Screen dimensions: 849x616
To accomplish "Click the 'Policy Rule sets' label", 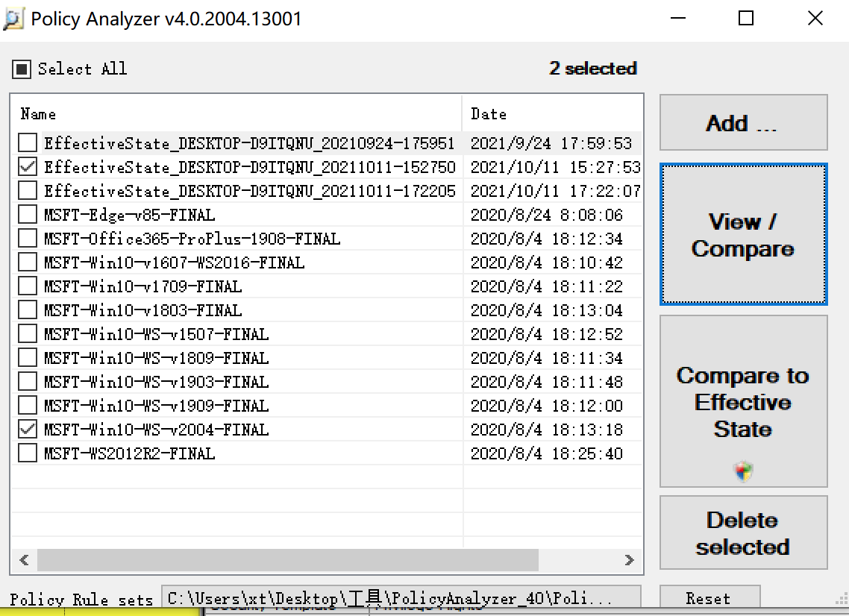I will pos(81,599).
